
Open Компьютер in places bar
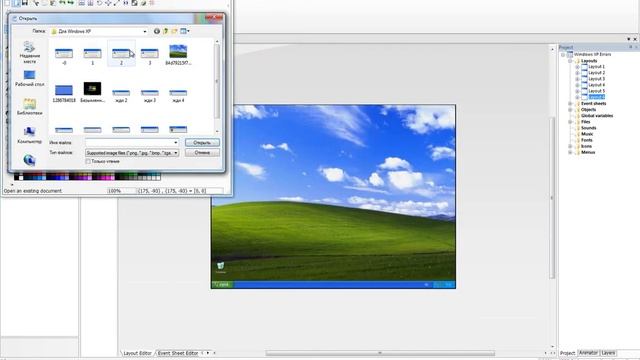point(29,135)
